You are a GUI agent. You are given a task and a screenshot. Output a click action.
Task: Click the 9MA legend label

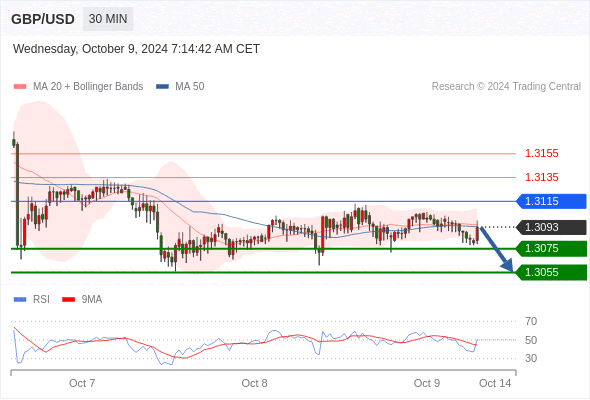coord(92,300)
